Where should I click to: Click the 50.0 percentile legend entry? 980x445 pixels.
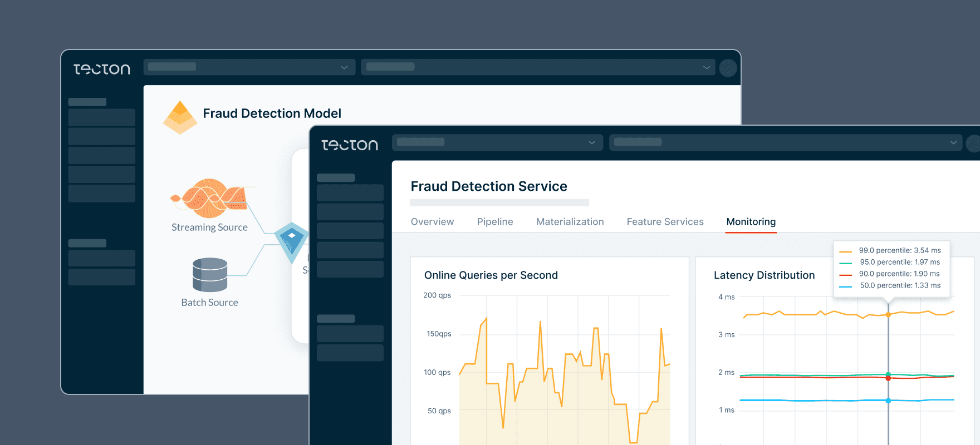pyautogui.click(x=890, y=285)
